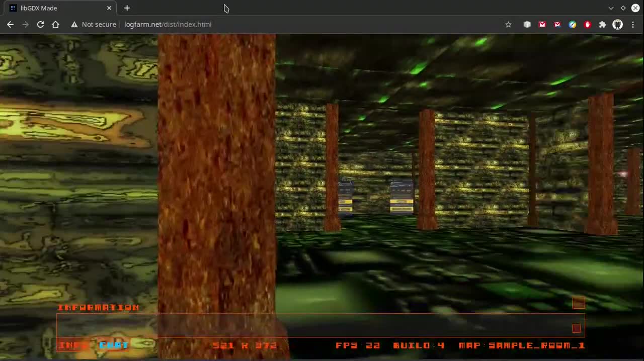Open the second red mail extension with badge
Image resolution: width=644 pixels, height=361 pixels.
(557, 24)
